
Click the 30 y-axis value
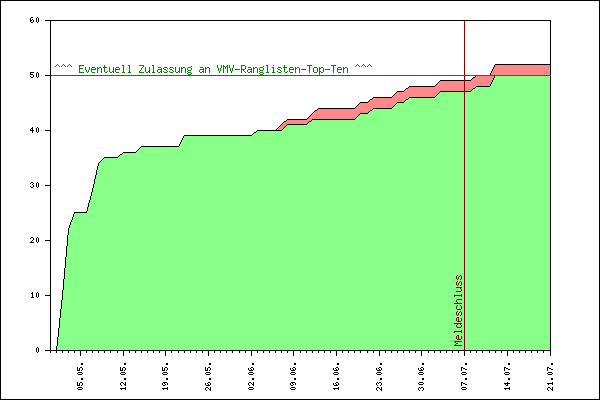click(34, 185)
